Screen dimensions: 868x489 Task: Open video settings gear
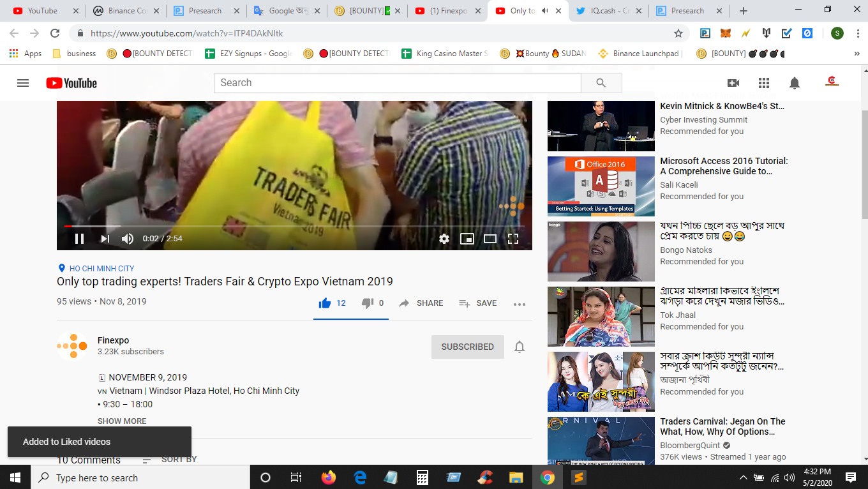(444, 239)
